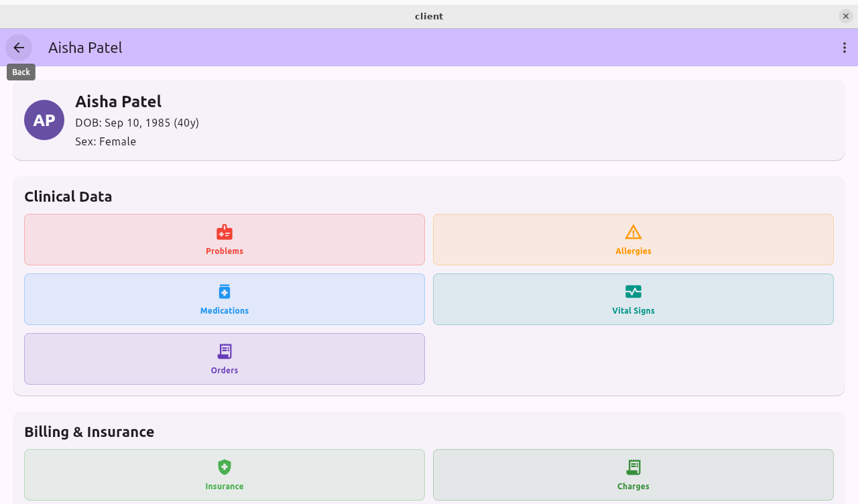Open the Problems section

225,239
